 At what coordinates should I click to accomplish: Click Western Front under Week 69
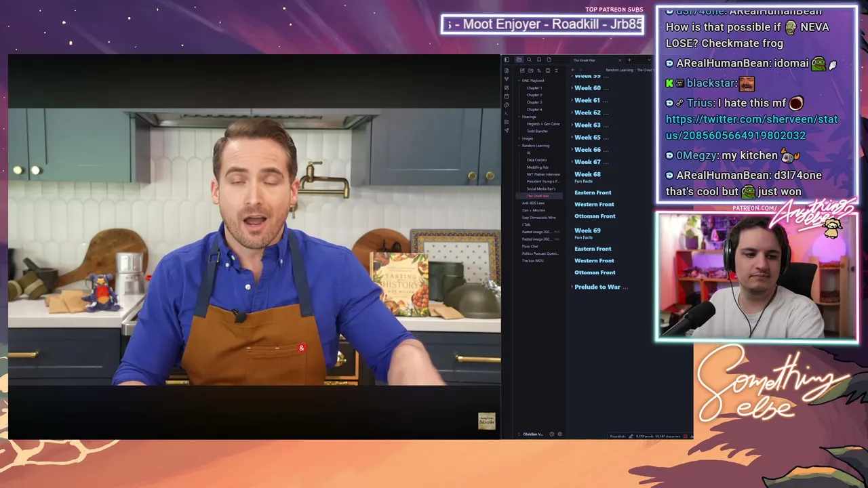point(594,261)
